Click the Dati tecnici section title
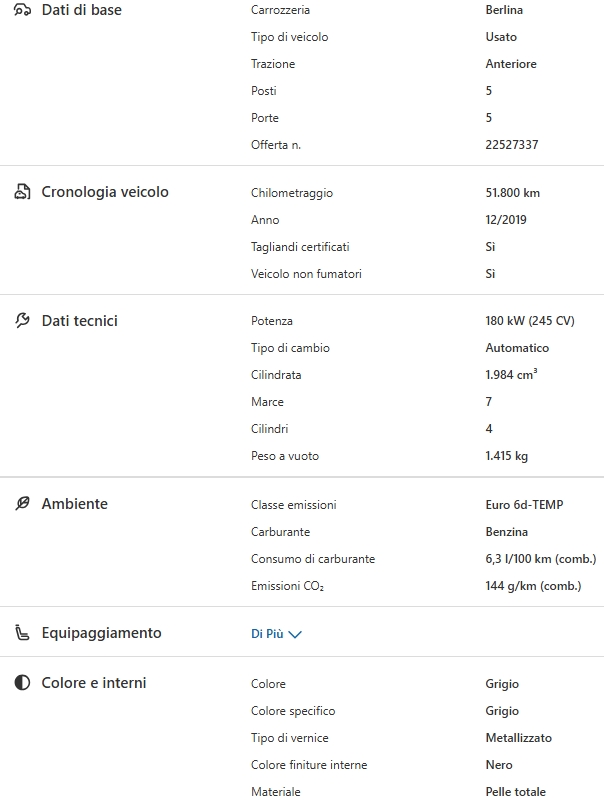The height and width of the screenshot is (801, 604). (x=79, y=321)
